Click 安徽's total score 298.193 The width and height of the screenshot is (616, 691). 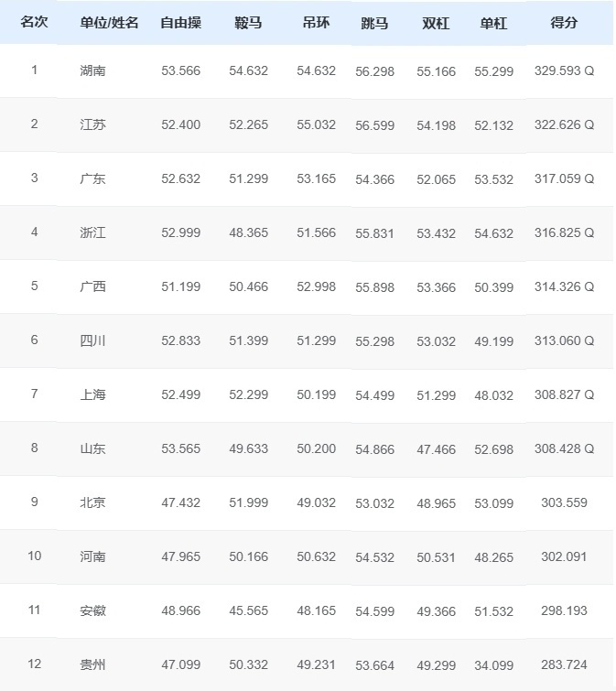(564, 610)
